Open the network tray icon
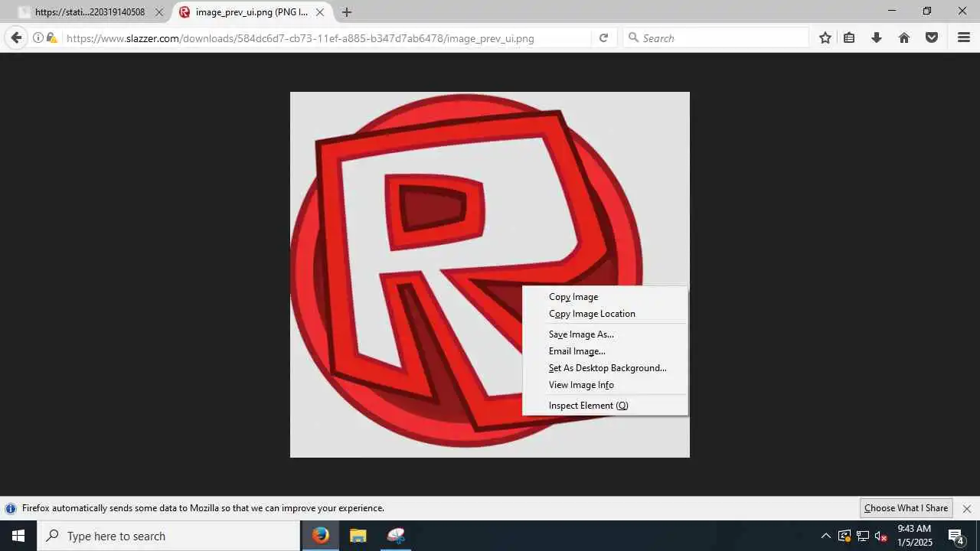This screenshot has height=551, width=980. point(863,536)
